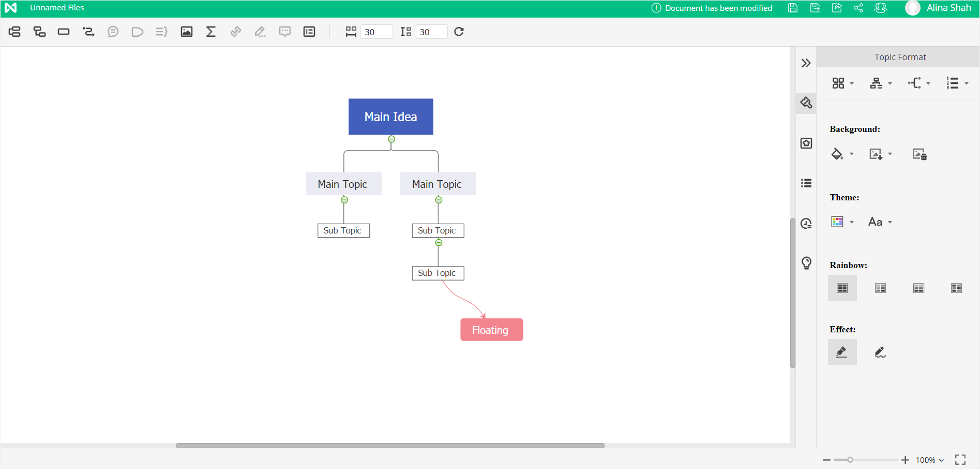Collapse the Topic Format panel with double arrows

pos(806,63)
